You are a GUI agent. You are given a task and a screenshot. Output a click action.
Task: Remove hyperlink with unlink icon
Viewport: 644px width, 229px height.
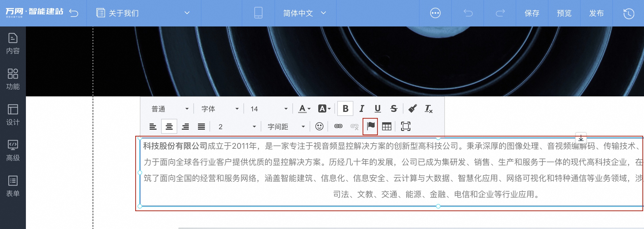(x=355, y=127)
